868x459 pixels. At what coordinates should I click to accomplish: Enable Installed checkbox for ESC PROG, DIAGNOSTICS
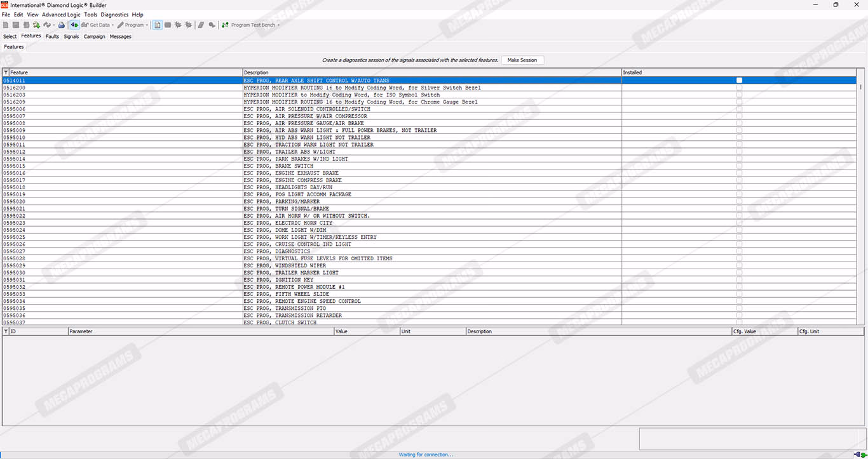pyautogui.click(x=739, y=251)
